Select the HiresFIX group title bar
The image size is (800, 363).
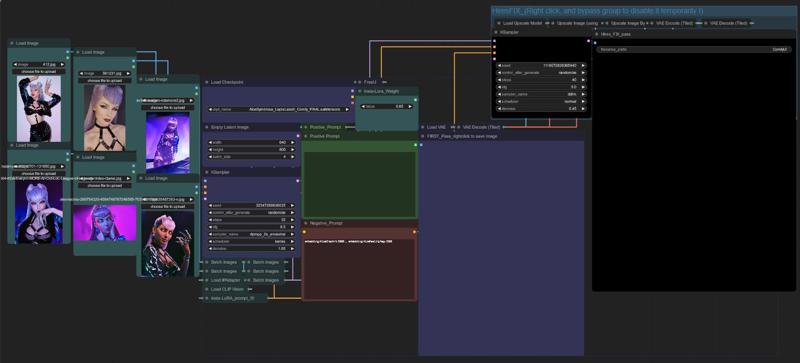pos(644,11)
